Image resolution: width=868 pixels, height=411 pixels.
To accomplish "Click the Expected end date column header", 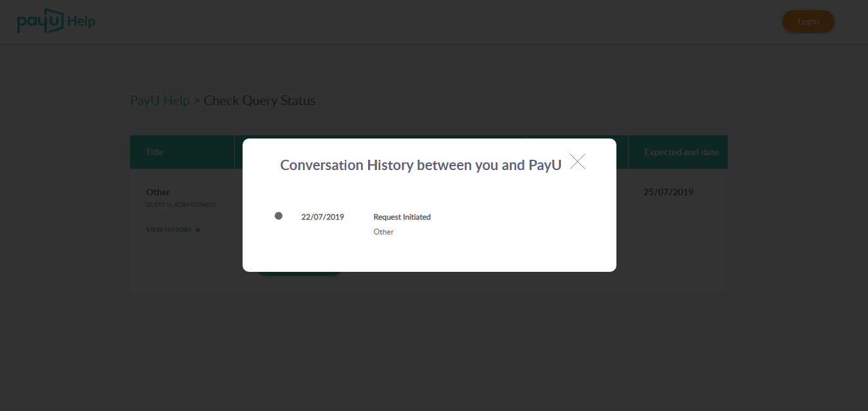I will [681, 153].
